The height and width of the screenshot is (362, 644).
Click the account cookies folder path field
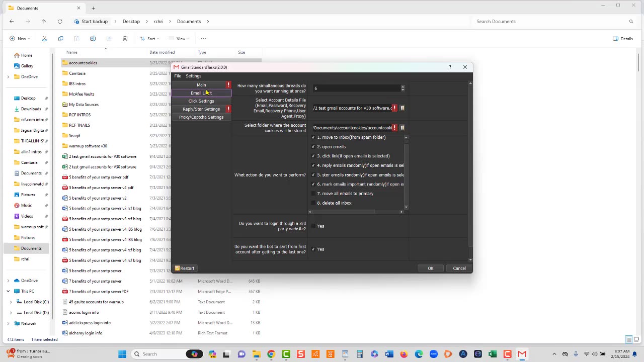coord(352,128)
